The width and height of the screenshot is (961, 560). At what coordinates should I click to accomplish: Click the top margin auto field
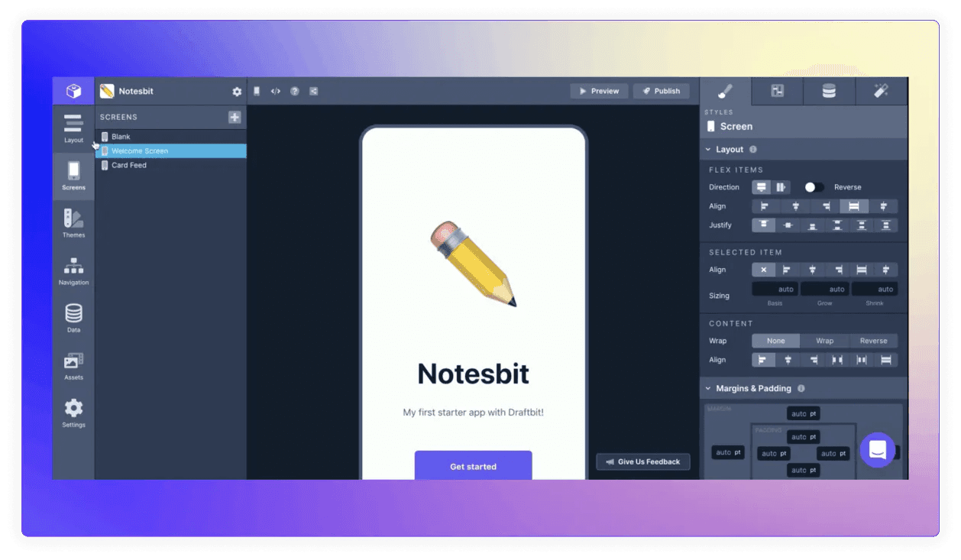pyautogui.click(x=804, y=413)
